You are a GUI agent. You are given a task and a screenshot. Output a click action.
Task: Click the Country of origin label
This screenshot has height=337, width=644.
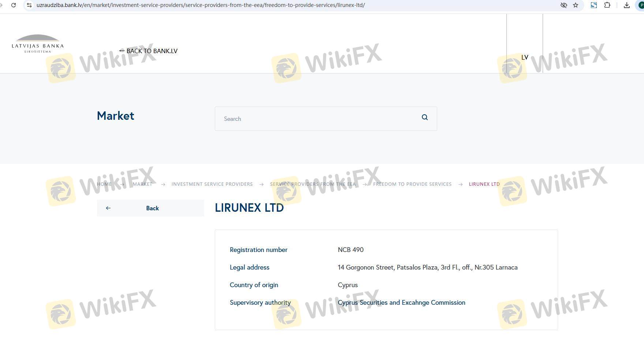coord(254,285)
